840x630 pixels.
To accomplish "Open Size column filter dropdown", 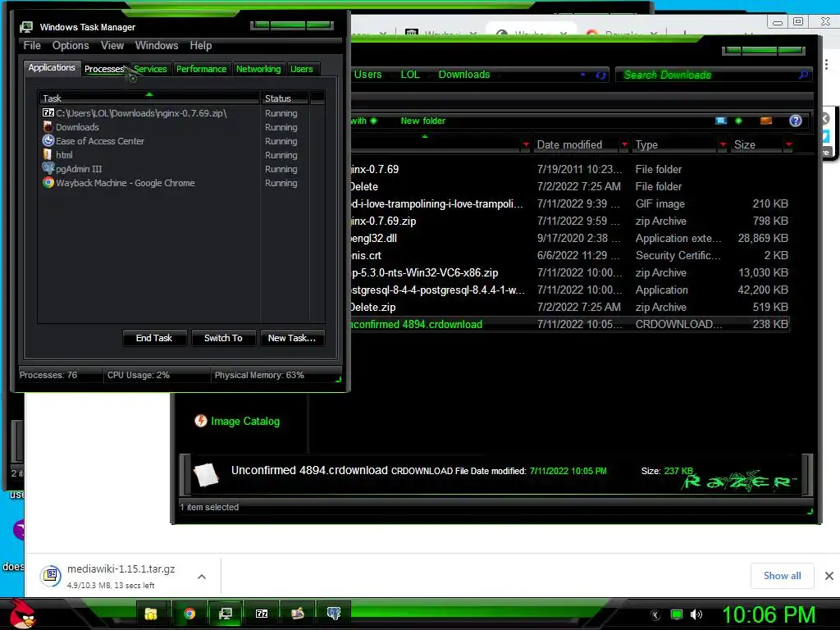I will pos(788,144).
